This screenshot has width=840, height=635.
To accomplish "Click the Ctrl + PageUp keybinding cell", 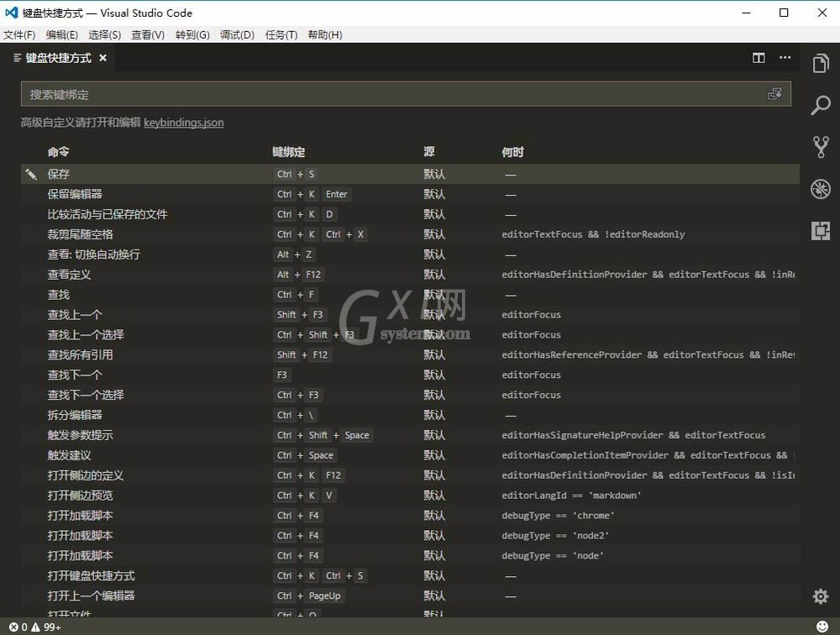I will [308, 596].
